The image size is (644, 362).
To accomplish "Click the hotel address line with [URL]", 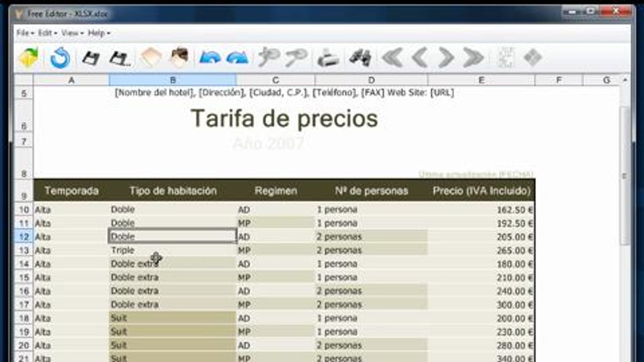I will (284, 93).
